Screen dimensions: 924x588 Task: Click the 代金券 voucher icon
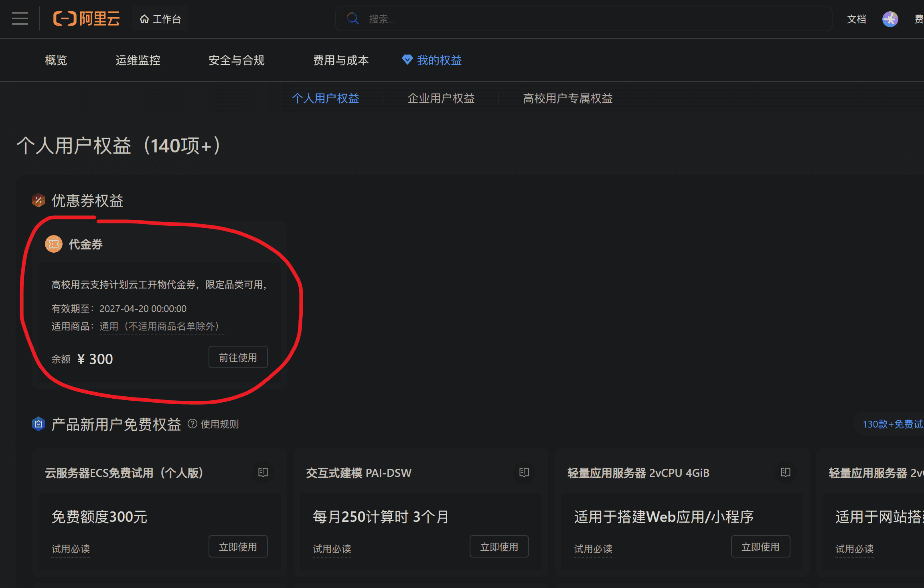click(54, 244)
